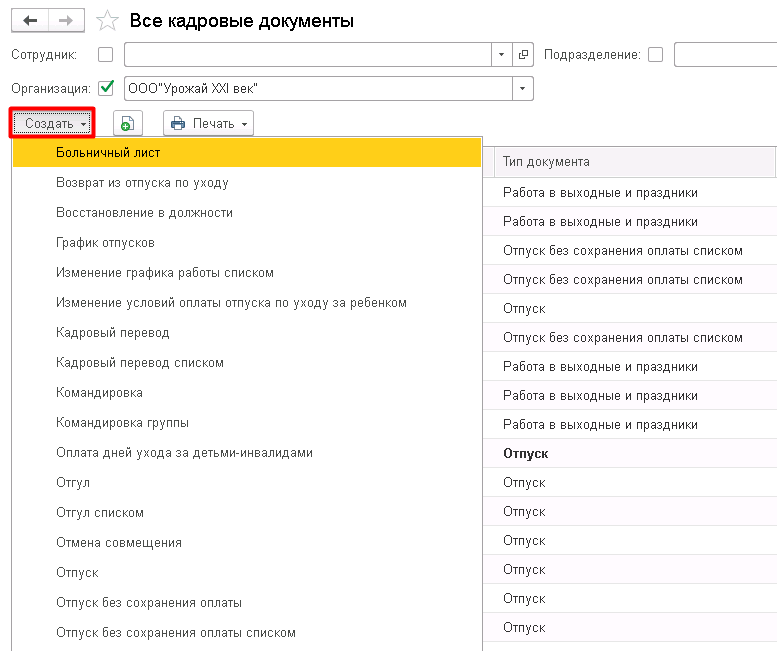Select Кадровый перевод списком entry
This screenshot has height=651, width=777.
tap(247, 363)
